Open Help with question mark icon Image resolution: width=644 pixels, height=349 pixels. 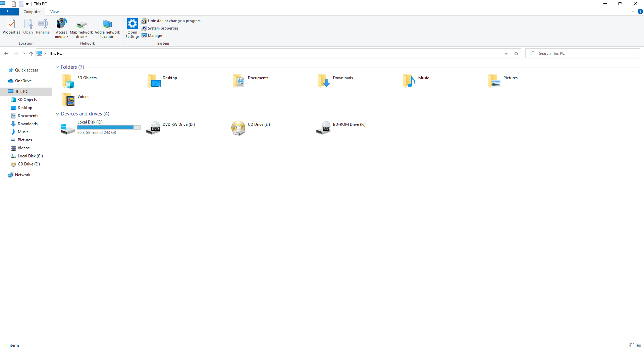pos(640,11)
